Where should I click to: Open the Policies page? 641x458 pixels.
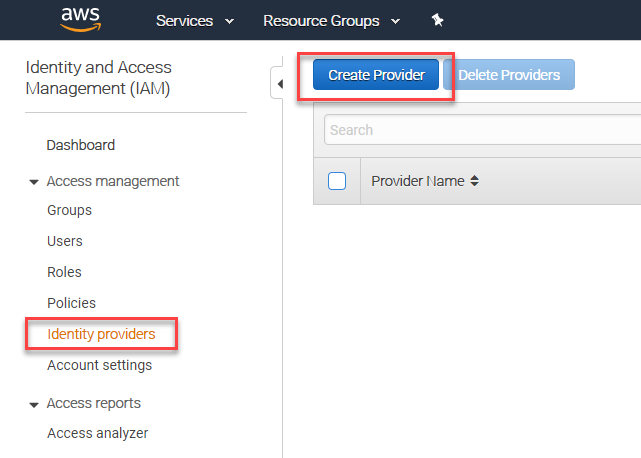[x=72, y=303]
